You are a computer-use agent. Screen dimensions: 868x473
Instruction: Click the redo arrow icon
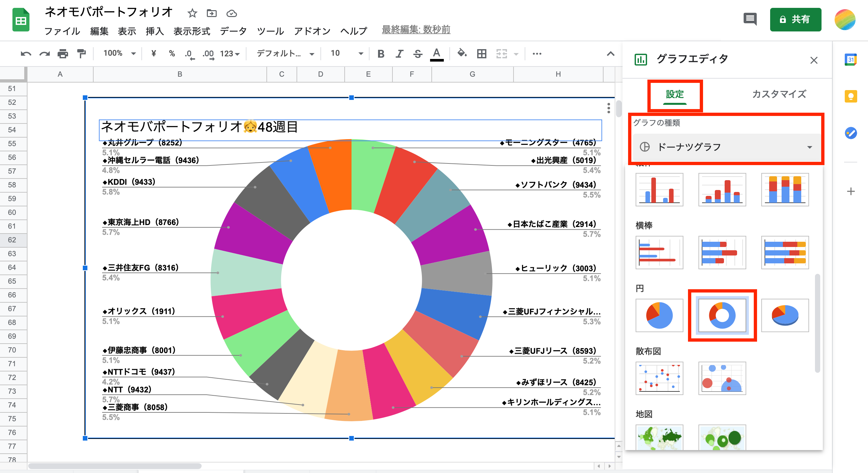[x=45, y=54]
